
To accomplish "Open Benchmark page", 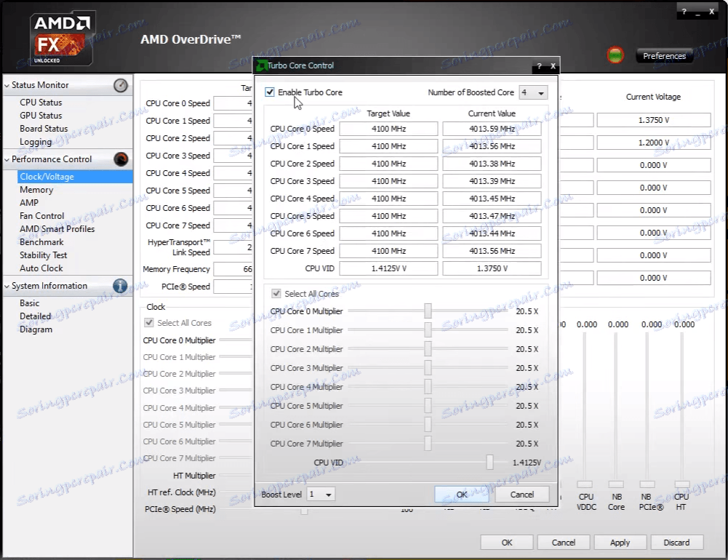I will point(41,242).
